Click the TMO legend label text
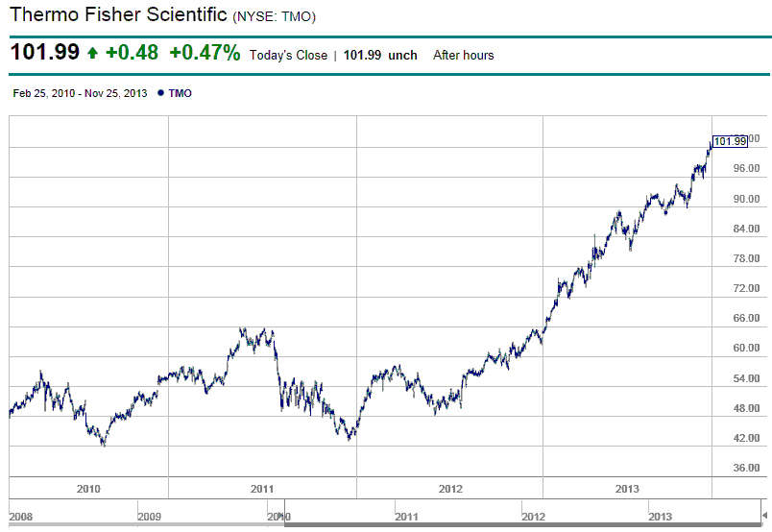772x532 pixels. coord(180,93)
